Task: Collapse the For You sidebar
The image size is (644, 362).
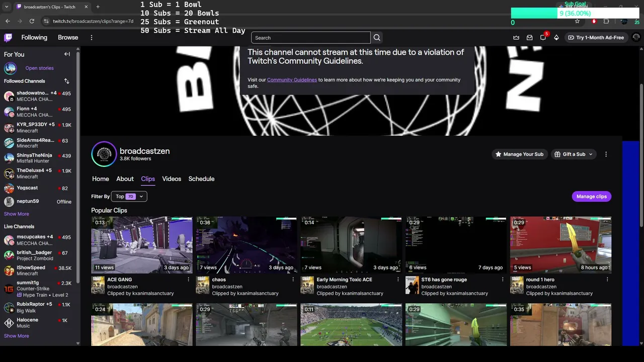Action: 67,54
